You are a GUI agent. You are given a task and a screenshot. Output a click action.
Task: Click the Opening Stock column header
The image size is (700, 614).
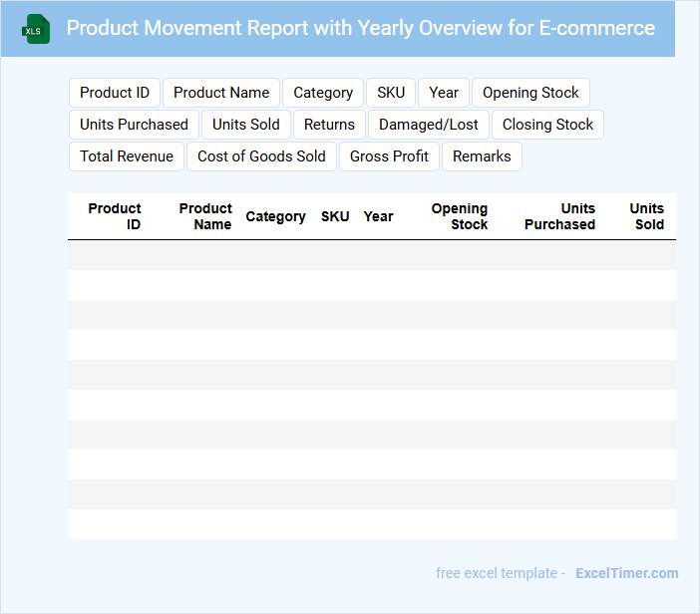460,216
